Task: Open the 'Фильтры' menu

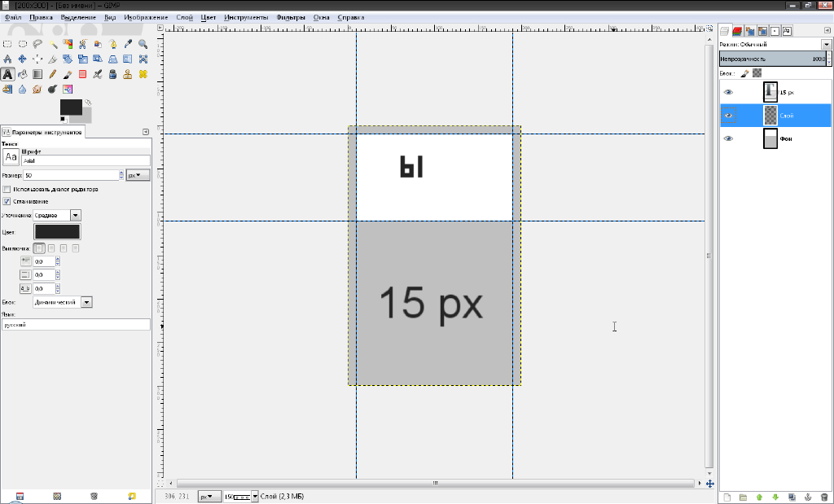Action: click(291, 17)
